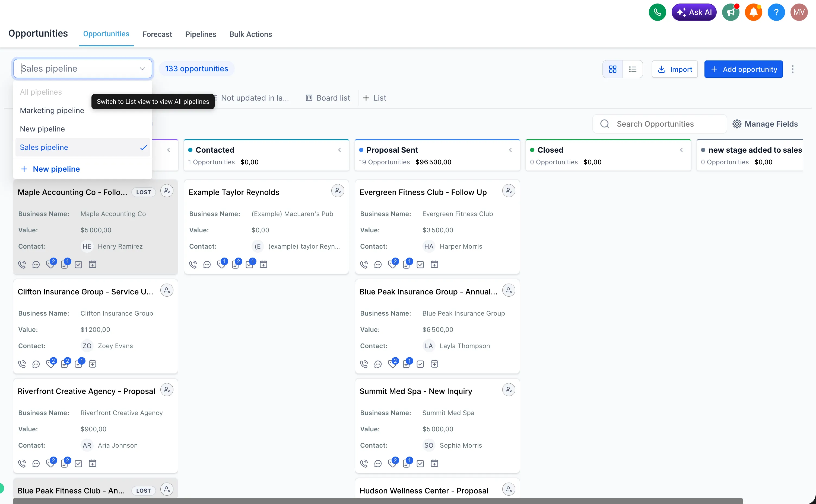Viewport: 816px width, 504px height.
Task: Click the owner icon on Blue Peak Insurance card
Action: (x=509, y=290)
